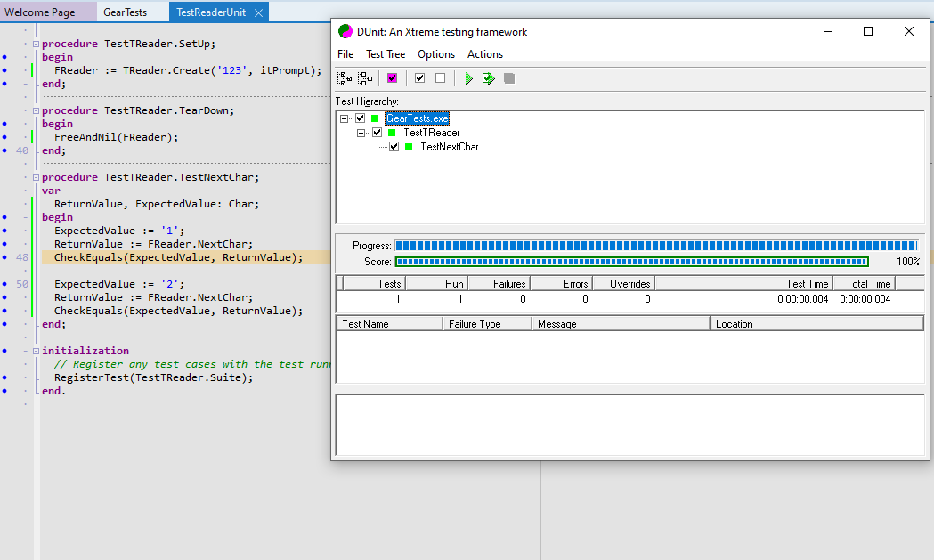Image resolution: width=934 pixels, height=560 pixels.
Task: Collapse the SetUp procedure code fold
Action: [x=35, y=44]
